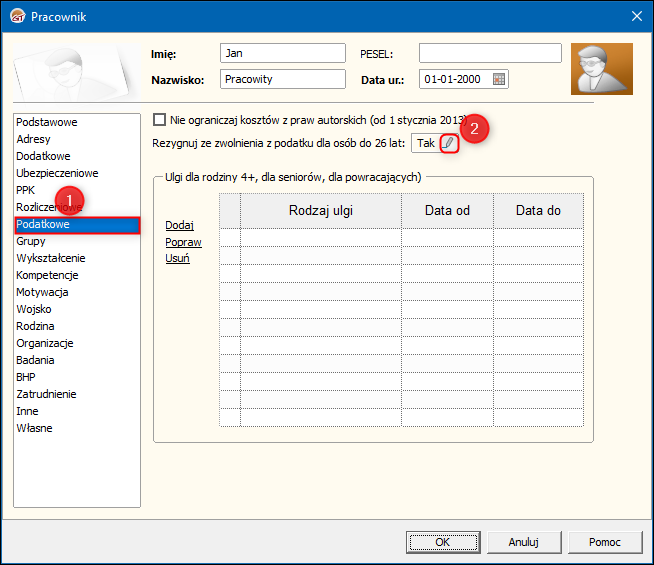Screen dimensions: 654x565
Task: Click into the PESEL input field
Action: (490, 53)
